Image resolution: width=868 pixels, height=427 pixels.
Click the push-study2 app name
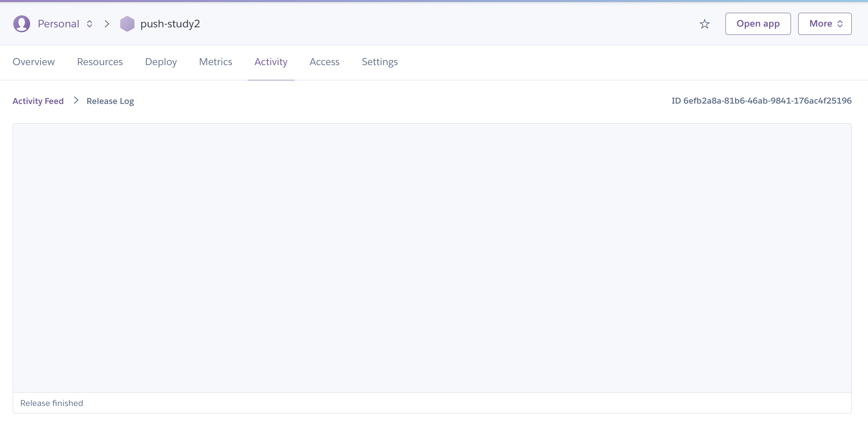(x=170, y=24)
